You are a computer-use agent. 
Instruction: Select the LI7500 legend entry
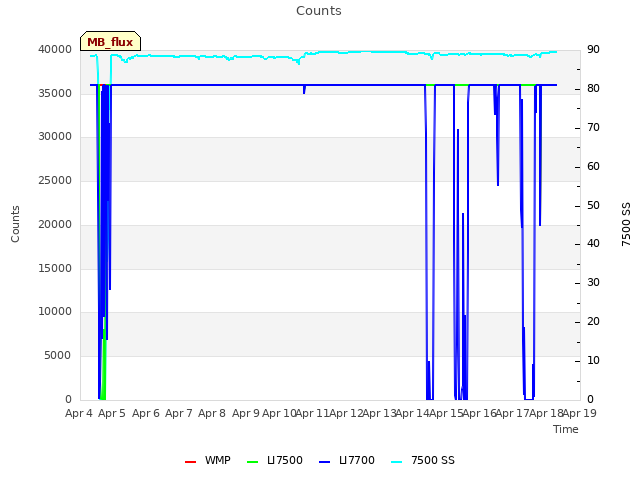275,460
